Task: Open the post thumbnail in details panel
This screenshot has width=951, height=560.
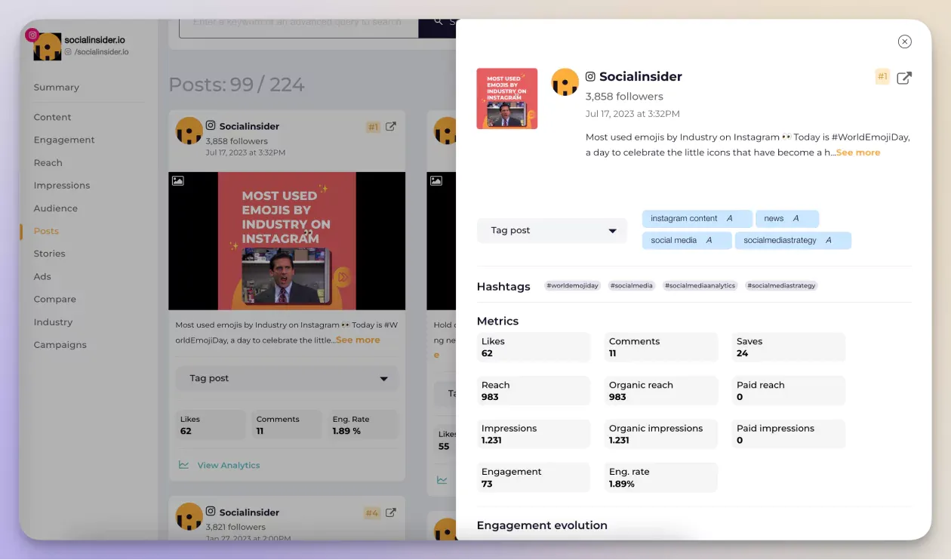Action: tap(507, 99)
